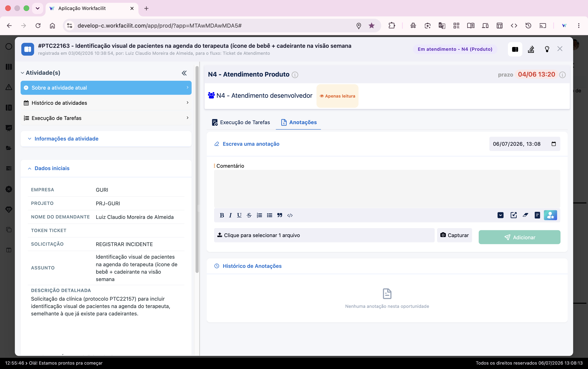Collapse Dados iniciais section
588x369 pixels.
[x=106, y=168]
